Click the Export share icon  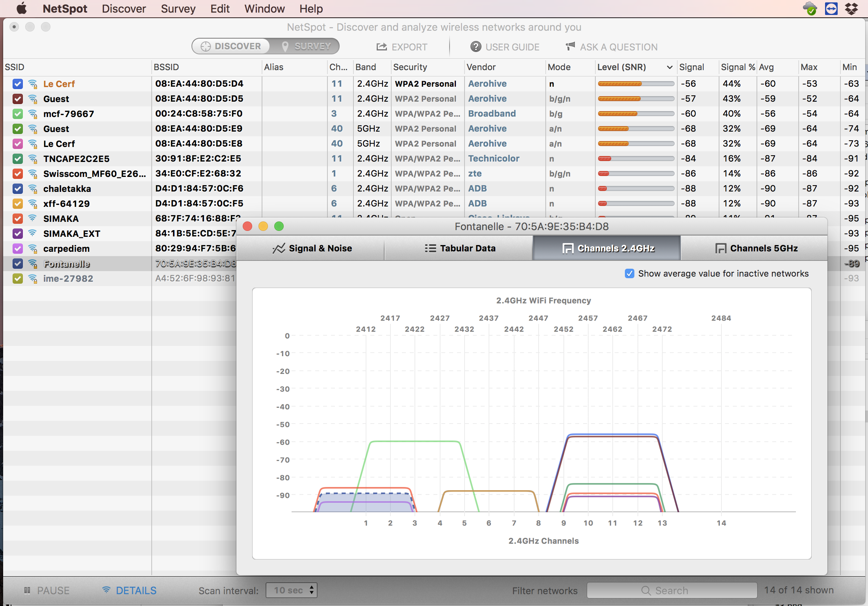pyautogui.click(x=381, y=47)
